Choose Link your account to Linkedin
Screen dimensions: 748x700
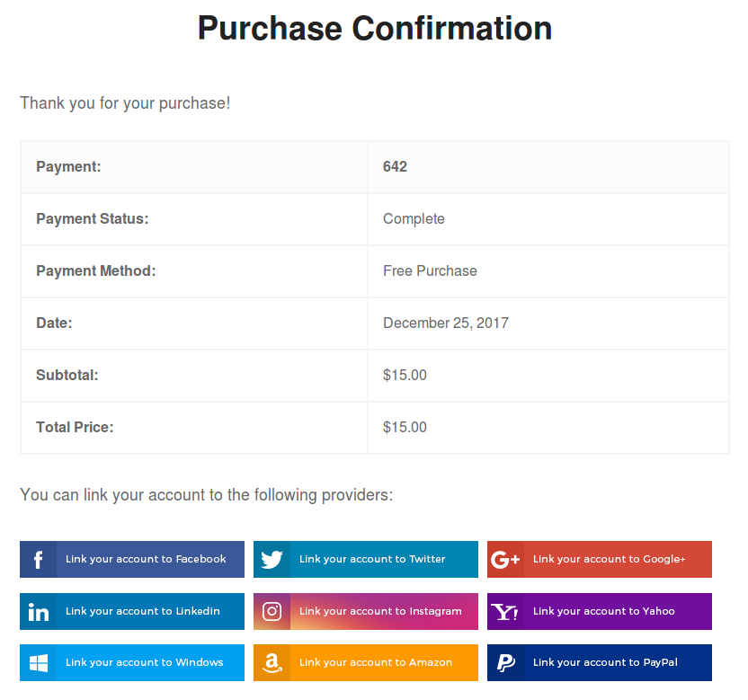[142, 611]
